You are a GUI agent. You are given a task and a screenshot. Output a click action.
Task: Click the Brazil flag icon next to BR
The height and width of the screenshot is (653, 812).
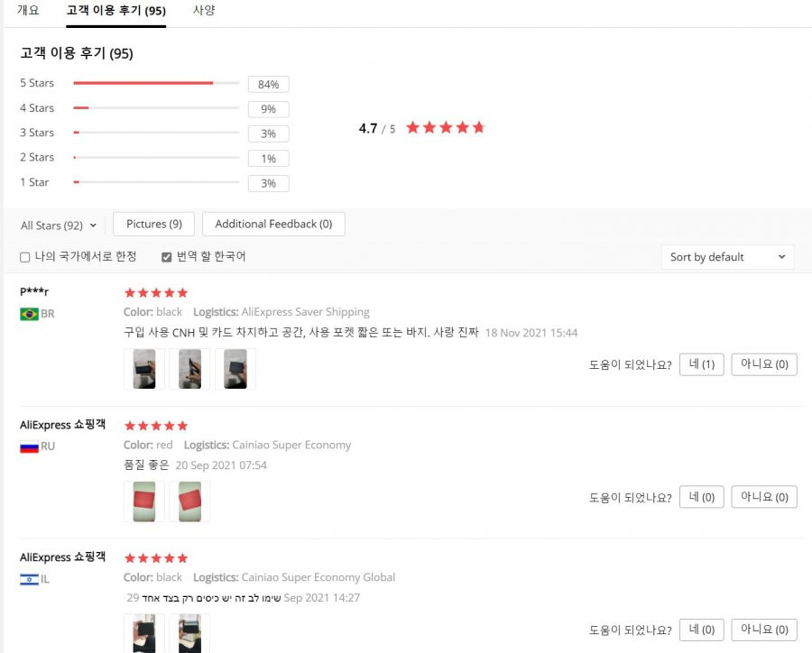tap(29, 314)
